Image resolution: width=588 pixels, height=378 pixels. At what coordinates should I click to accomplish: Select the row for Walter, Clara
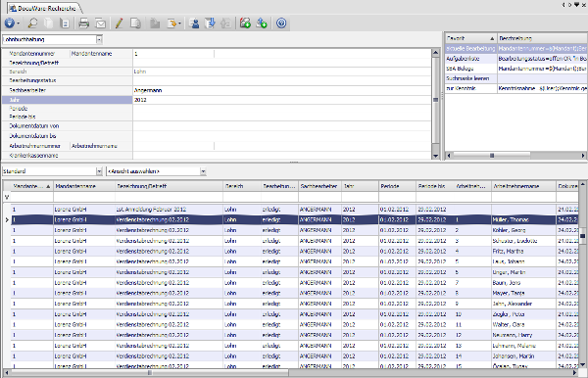click(294, 324)
